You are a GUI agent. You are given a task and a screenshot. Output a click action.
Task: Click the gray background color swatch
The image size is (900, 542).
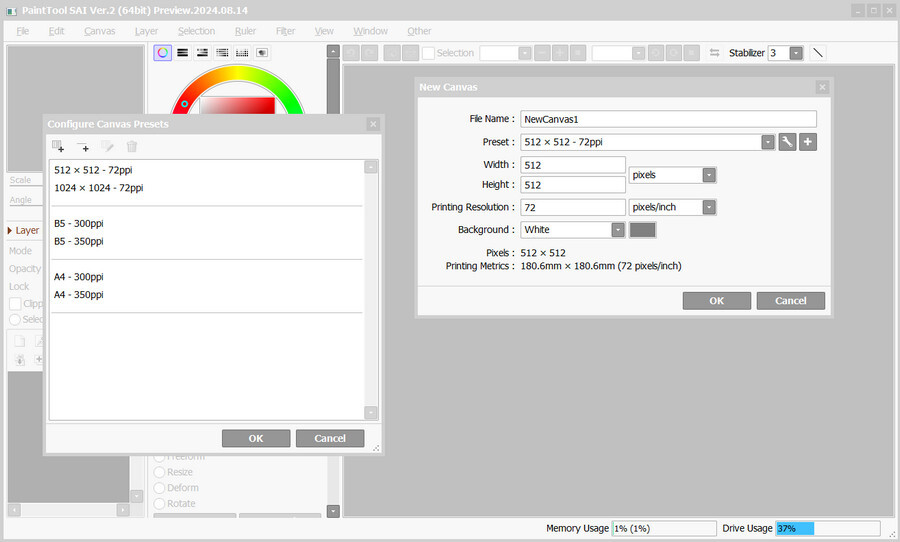tap(642, 230)
